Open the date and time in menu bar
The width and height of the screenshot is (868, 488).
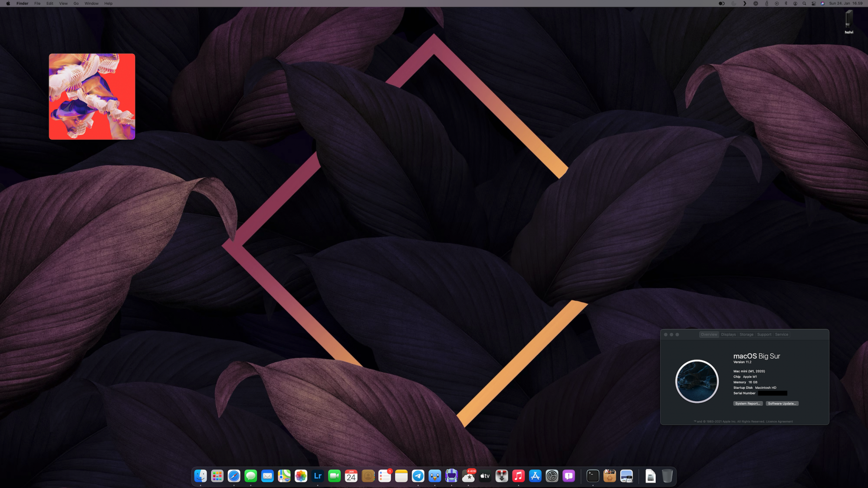pos(845,3)
